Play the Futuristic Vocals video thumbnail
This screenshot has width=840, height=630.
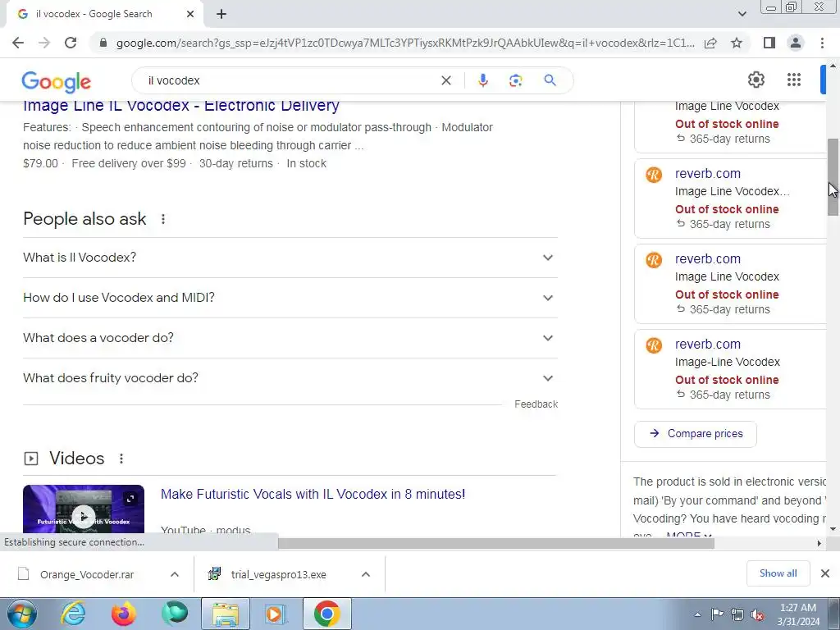[84, 509]
